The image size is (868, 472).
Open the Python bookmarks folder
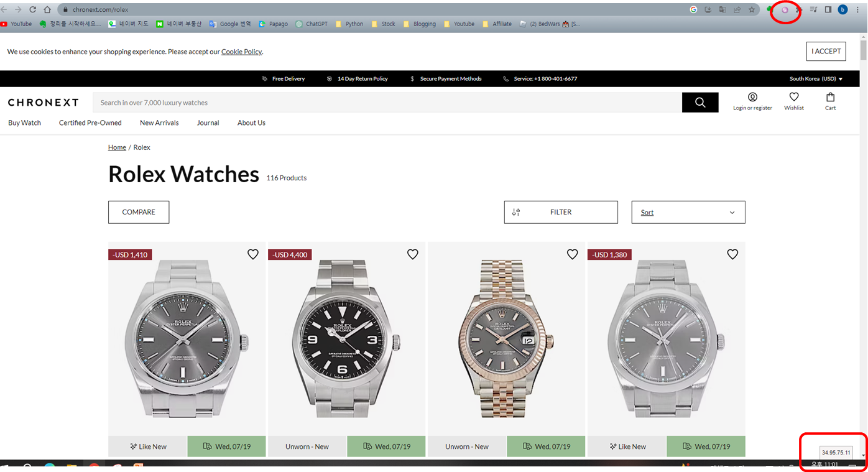(x=349, y=24)
